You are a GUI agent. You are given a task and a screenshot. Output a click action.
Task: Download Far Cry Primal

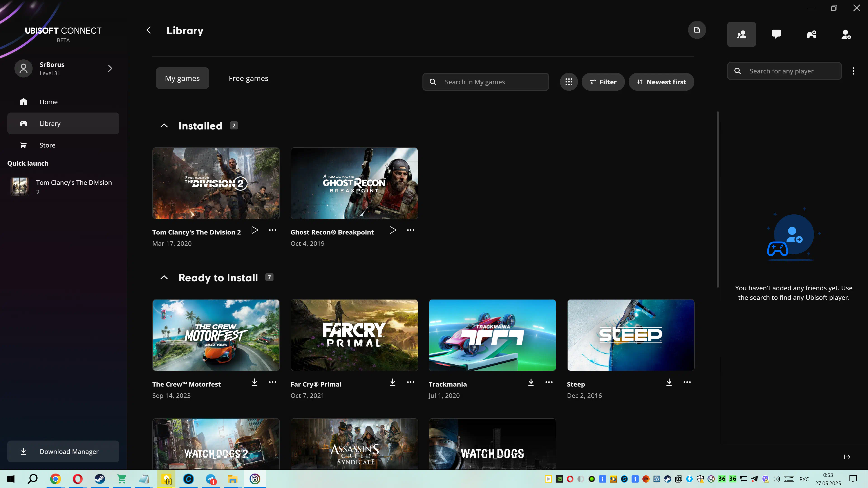point(393,382)
